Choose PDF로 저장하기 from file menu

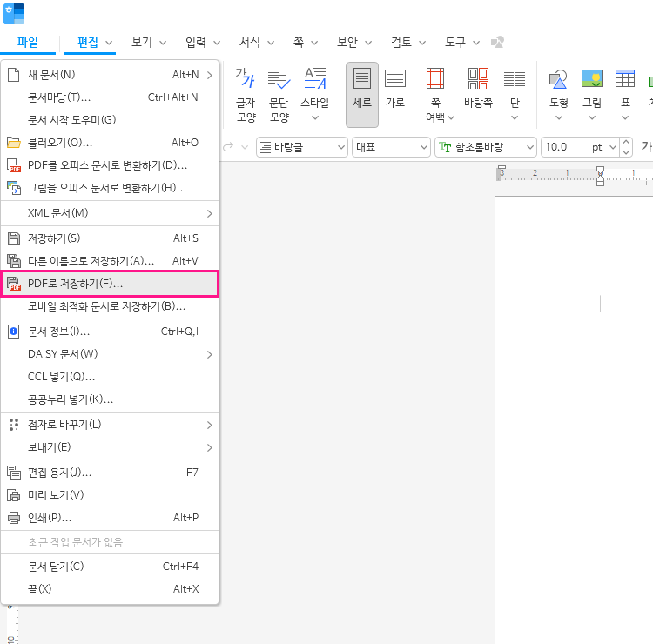click(x=110, y=284)
